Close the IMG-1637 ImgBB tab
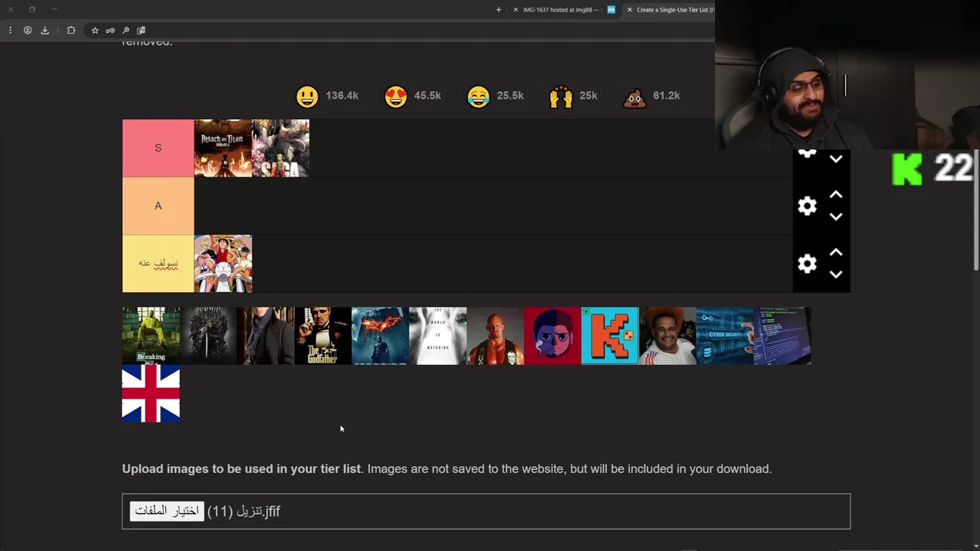Viewport: 980px width, 551px height. [515, 10]
